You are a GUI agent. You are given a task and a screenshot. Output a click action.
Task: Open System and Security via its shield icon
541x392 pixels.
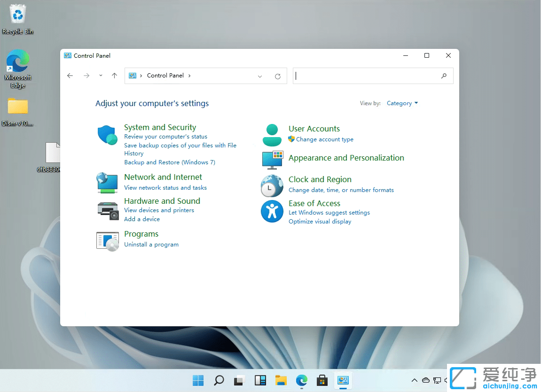click(x=107, y=135)
